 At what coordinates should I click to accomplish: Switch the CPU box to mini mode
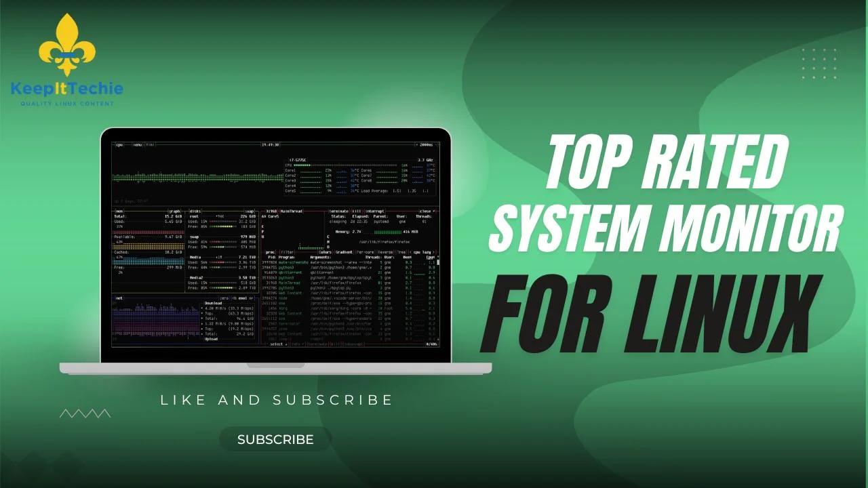point(149,144)
